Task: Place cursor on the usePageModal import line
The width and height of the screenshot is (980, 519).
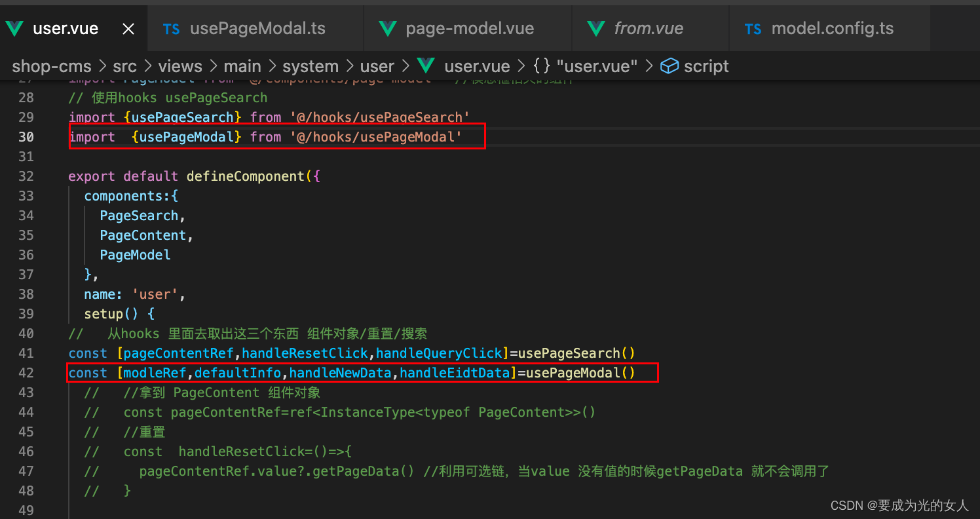Action: (x=275, y=136)
